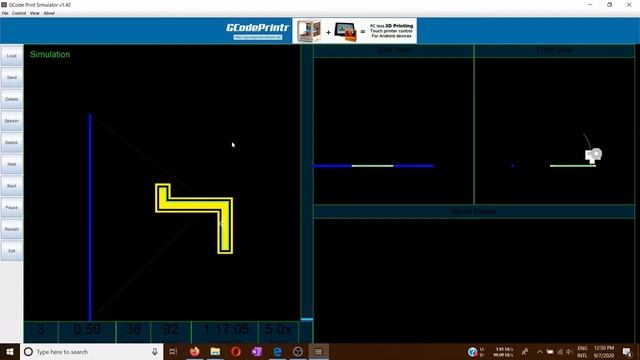The image size is (640, 360).
Task: Click the 3D printer image in banner
Action: click(x=309, y=31)
